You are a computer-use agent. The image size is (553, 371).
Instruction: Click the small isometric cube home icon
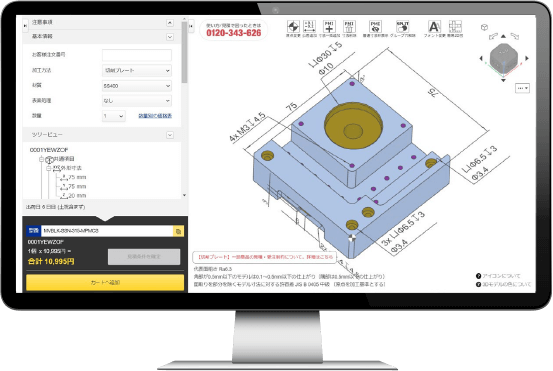[x=484, y=27]
